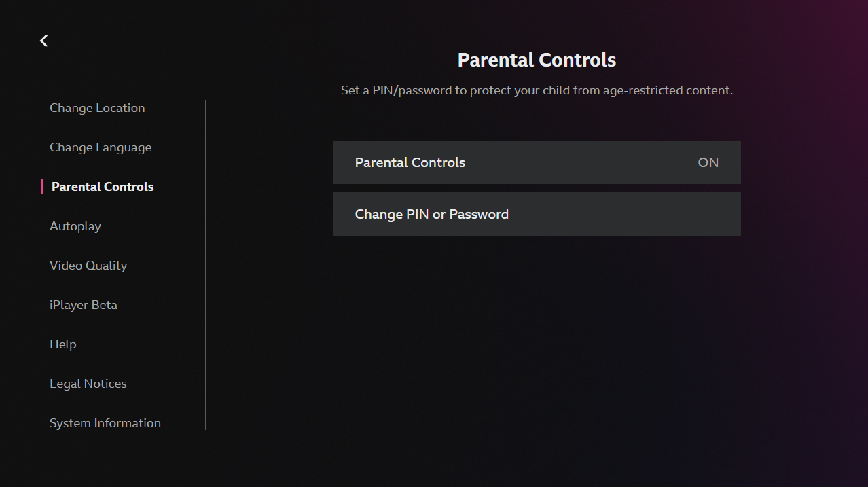This screenshot has height=487, width=868.
Task: Click the ON status indicator
Action: coord(708,162)
